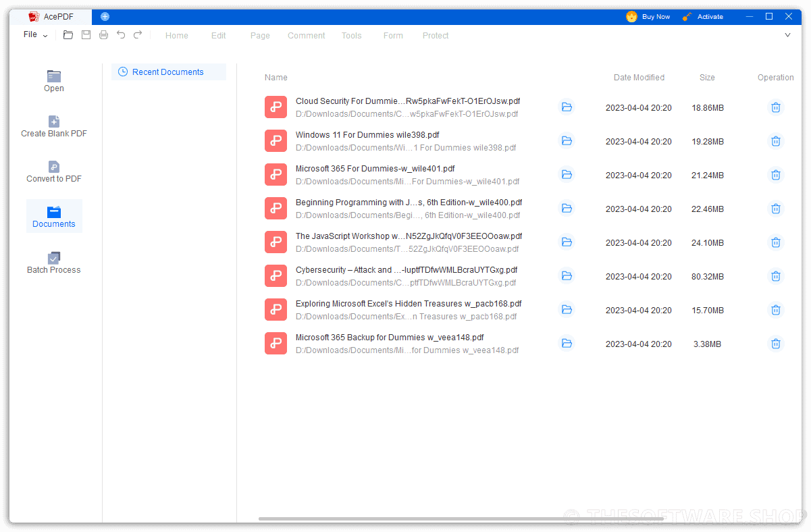Click the Buy Now button
811x532 pixels.
click(648, 17)
